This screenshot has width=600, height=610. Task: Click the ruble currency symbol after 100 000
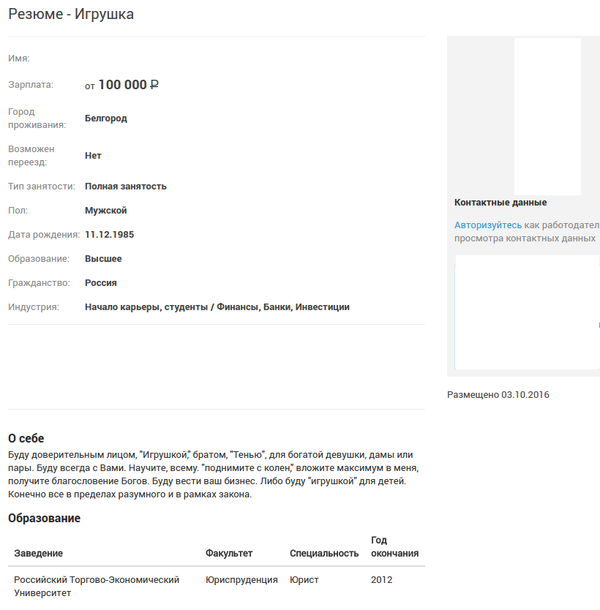pyautogui.click(x=154, y=85)
